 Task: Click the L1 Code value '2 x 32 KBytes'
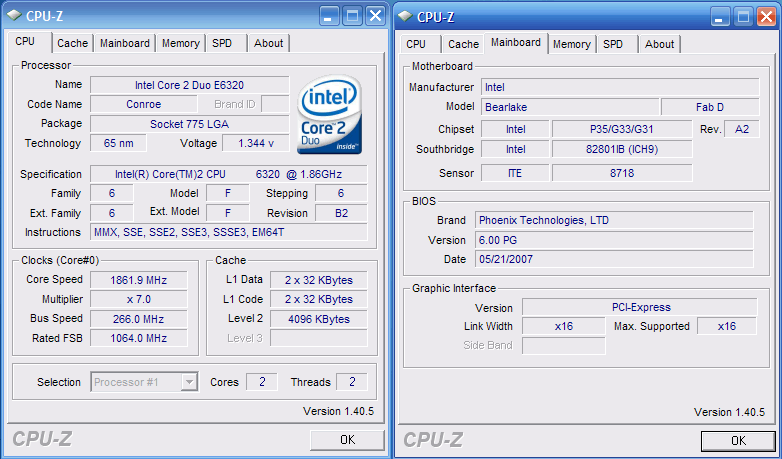click(x=319, y=299)
